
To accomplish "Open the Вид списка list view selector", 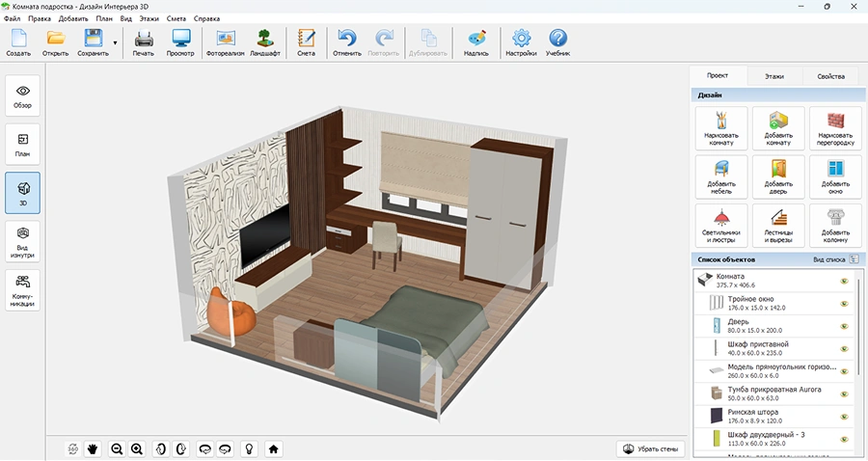I will 834,259.
